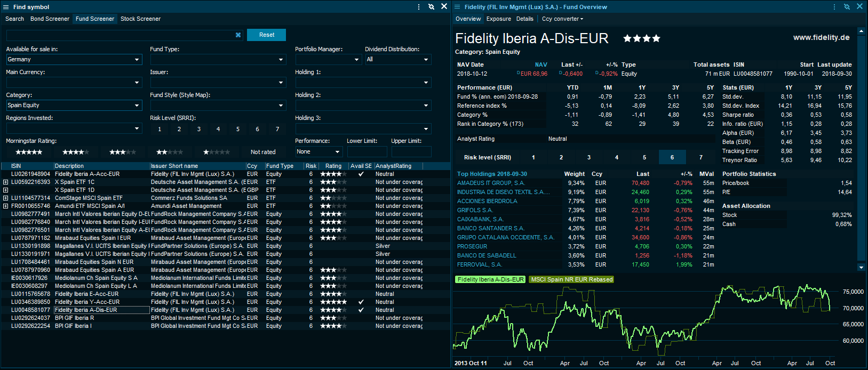
Task: Click the Upper Limit input field
Action: click(411, 152)
